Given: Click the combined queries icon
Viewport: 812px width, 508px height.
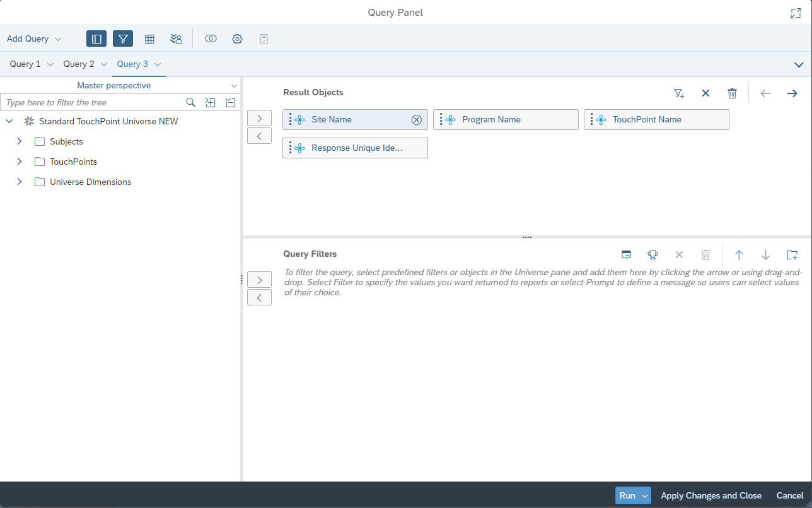Looking at the screenshot, I should [211, 38].
